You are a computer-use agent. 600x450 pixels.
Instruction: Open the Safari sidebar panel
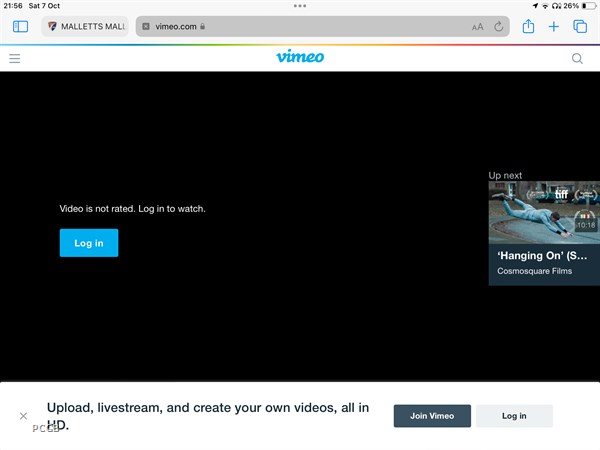(x=20, y=26)
